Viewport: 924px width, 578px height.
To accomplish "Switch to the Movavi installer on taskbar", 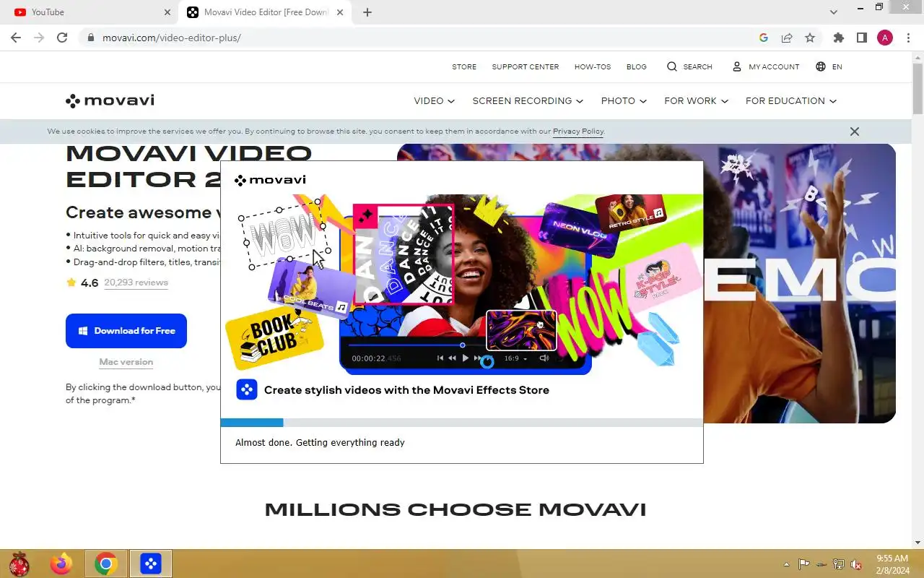I will pyautogui.click(x=151, y=564).
